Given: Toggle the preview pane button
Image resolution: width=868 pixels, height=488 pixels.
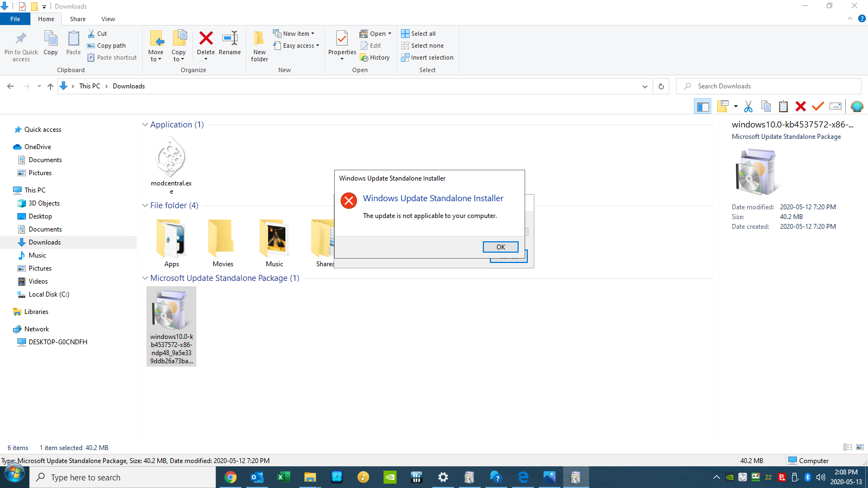Looking at the screenshot, I should [x=703, y=106].
